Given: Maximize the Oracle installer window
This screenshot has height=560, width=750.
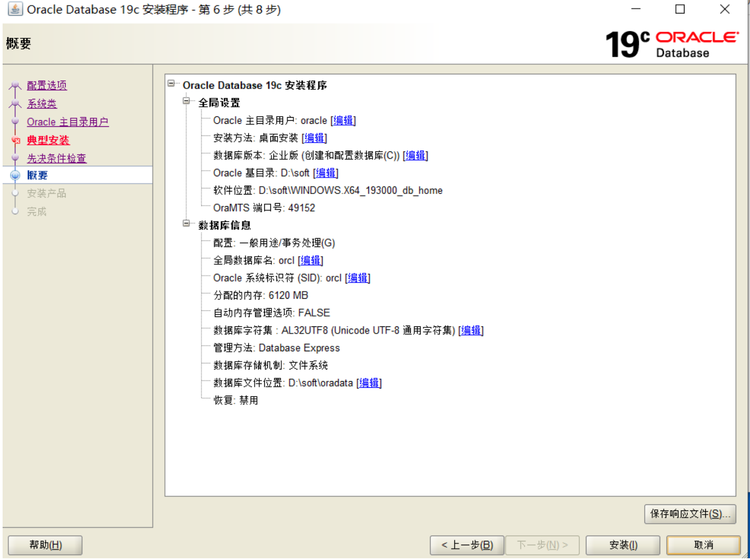Looking at the screenshot, I should (x=680, y=9).
